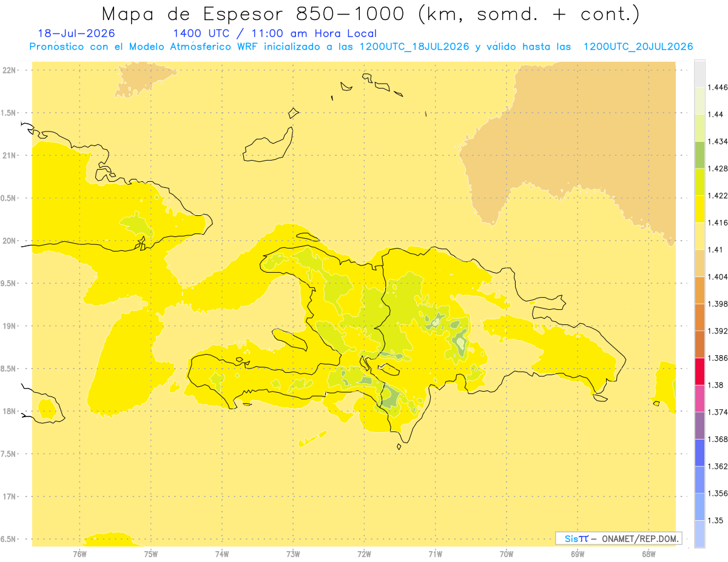Image resolution: width=728 pixels, height=562 pixels.
Task: Select the colorbar value '1.362'
Action: (718, 466)
